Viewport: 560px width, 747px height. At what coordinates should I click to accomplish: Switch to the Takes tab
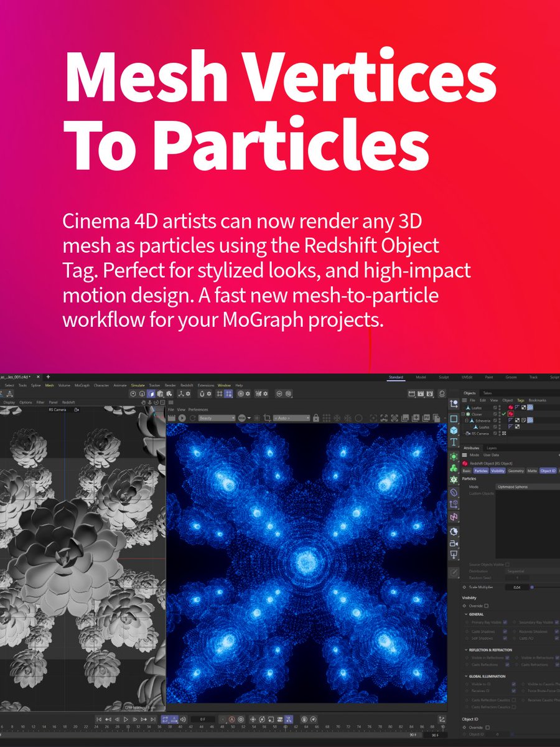click(x=487, y=393)
